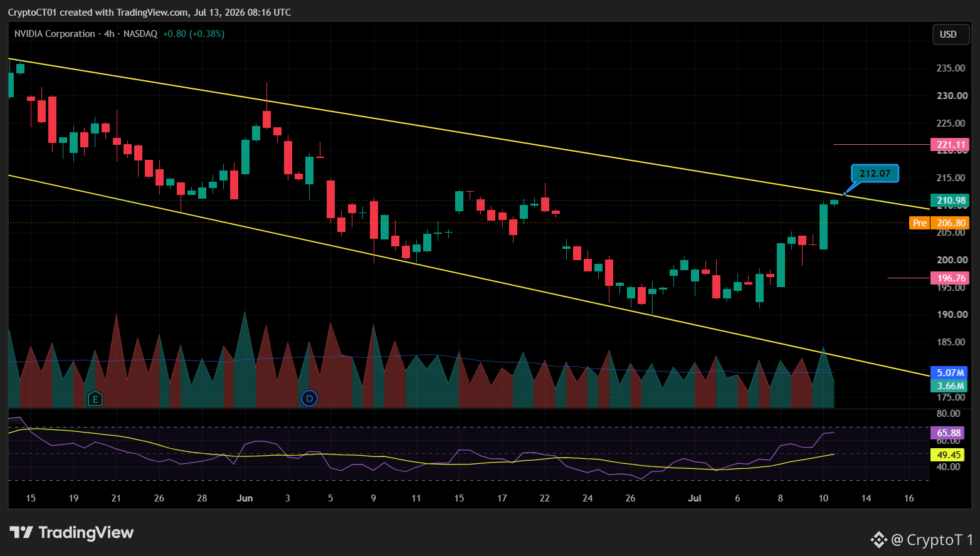Click the 24 date label on time axis

pyautogui.click(x=587, y=498)
